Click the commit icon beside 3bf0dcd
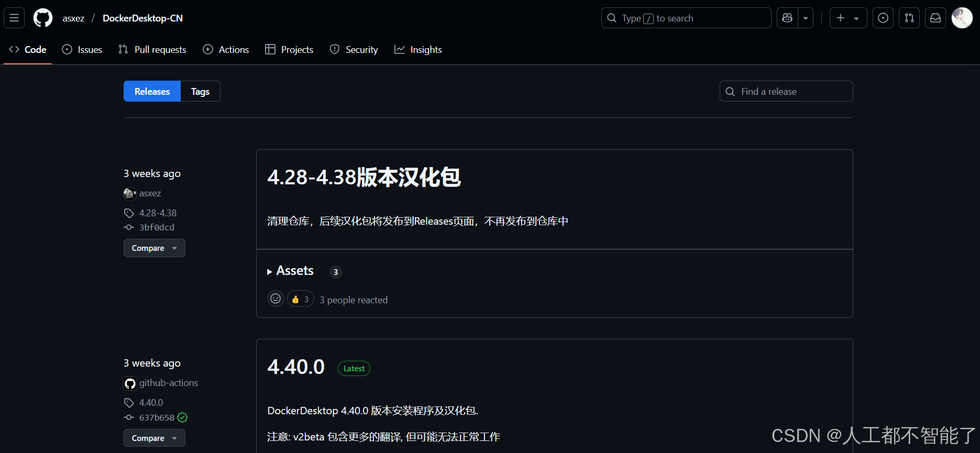980x453 pixels. click(x=129, y=227)
